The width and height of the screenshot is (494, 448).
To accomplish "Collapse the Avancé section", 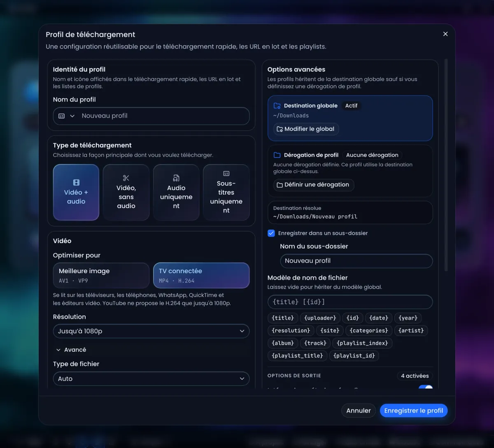I will coord(71,350).
